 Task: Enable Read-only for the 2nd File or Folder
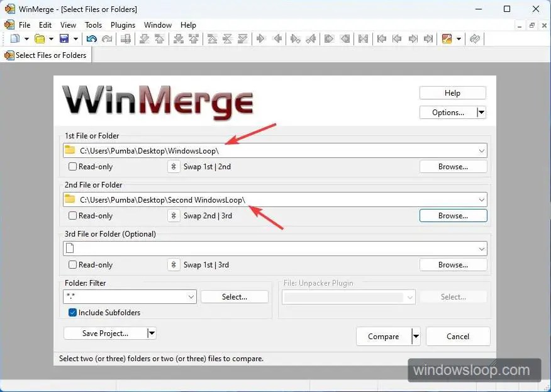coord(72,216)
